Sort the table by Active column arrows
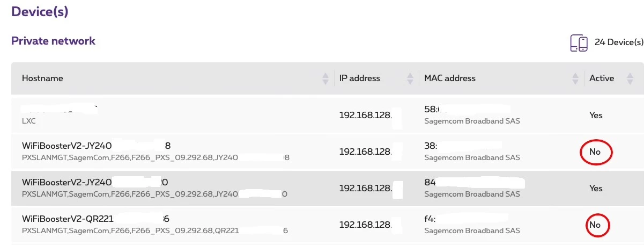The image size is (644, 245). 630,78
